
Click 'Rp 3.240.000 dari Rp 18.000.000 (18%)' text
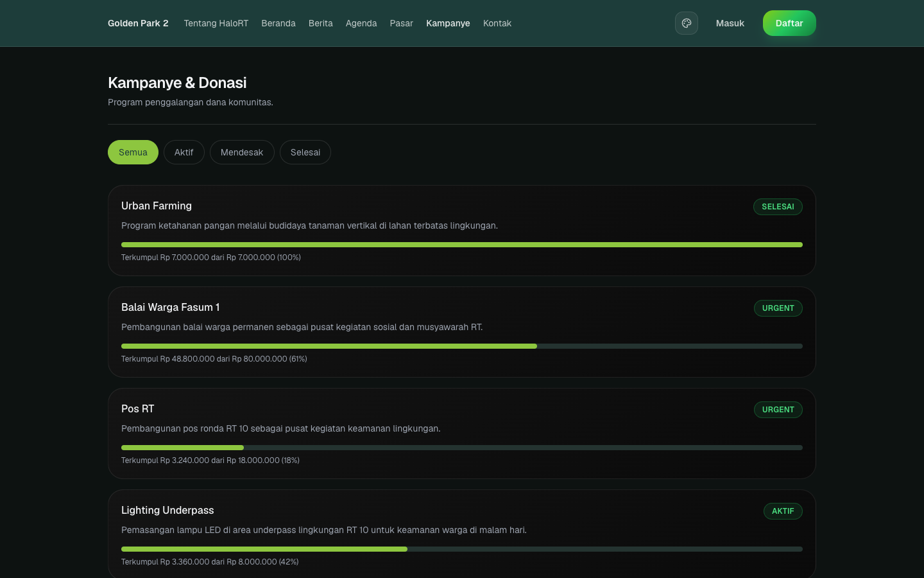point(230,460)
